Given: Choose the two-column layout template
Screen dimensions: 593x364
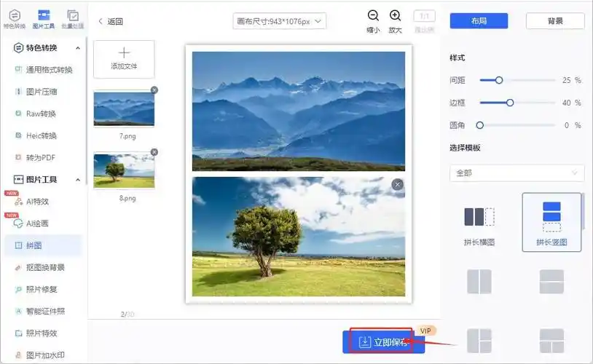Looking at the screenshot, I should pyautogui.click(x=479, y=281).
